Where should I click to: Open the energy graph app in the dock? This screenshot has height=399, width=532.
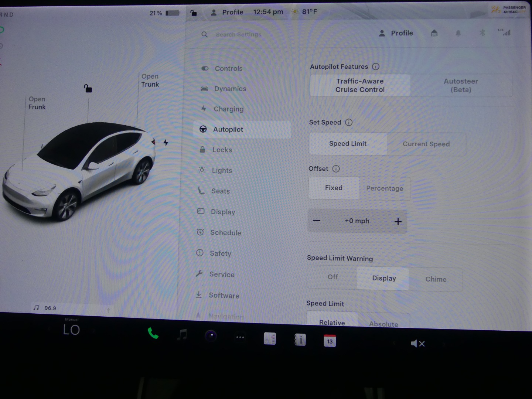click(270, 338)
